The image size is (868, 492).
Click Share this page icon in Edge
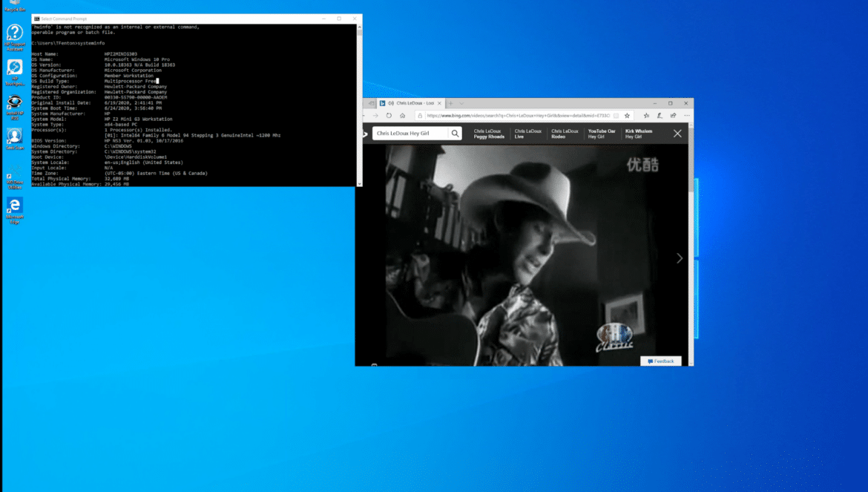coord(673,116)
